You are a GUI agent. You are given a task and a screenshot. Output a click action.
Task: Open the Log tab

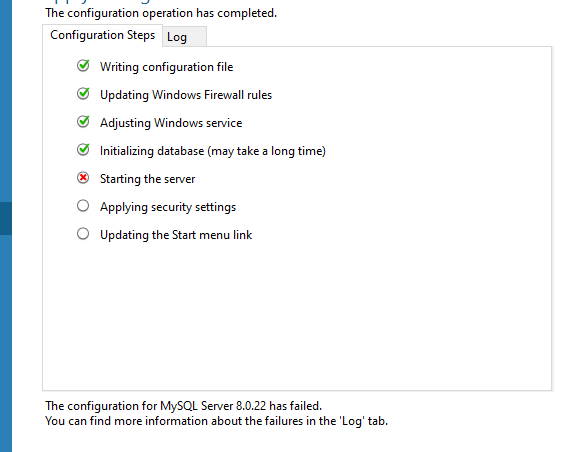click(185, 37)
